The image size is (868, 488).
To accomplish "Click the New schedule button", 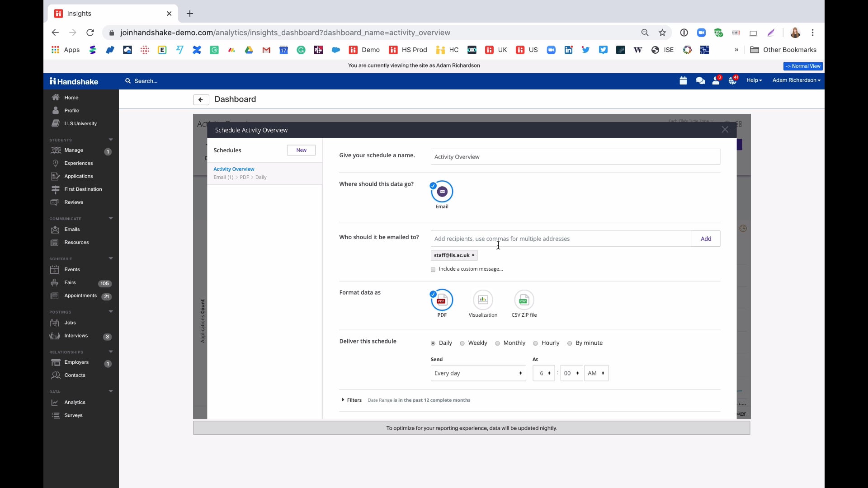I will click(301, 150).
